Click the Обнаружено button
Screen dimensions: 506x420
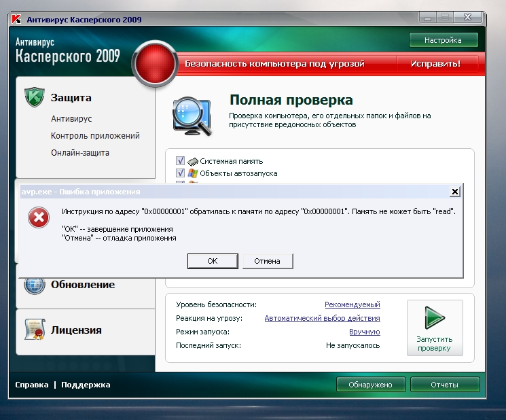pyautogui.click(x=370, y=385)
